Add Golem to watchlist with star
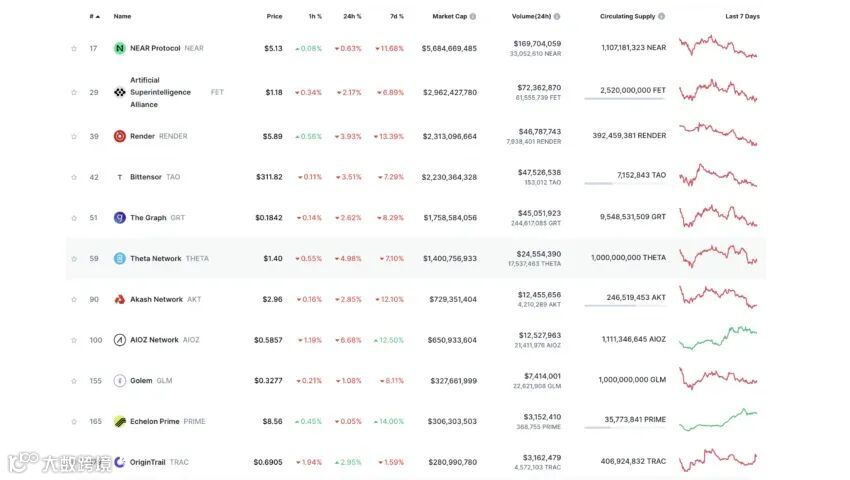 (x=73, y=380)
